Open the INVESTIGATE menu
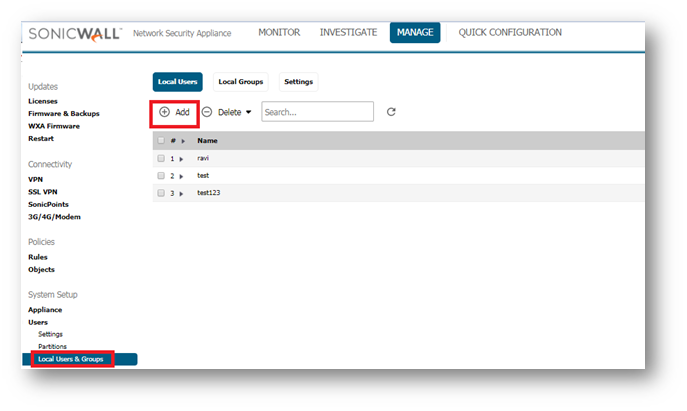 (x=348, y=33)
